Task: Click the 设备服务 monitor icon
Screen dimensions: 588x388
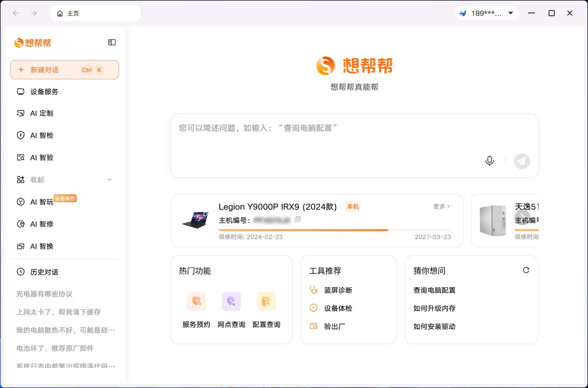Action: (21, 92)
